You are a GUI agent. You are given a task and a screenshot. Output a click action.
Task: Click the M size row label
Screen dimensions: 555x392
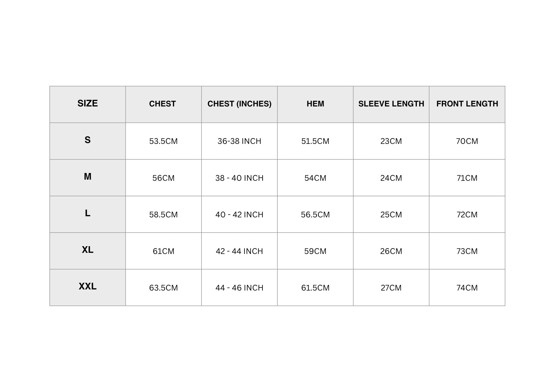[87, 177]
